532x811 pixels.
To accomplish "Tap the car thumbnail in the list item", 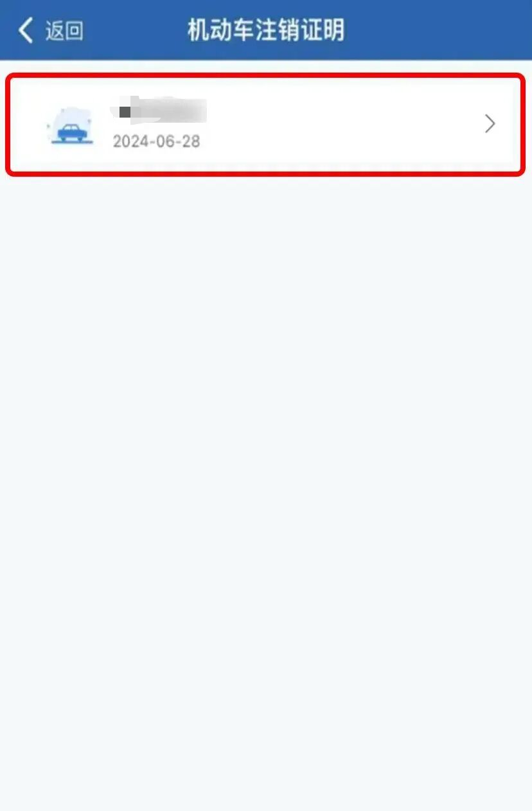I will coord(71,126).
